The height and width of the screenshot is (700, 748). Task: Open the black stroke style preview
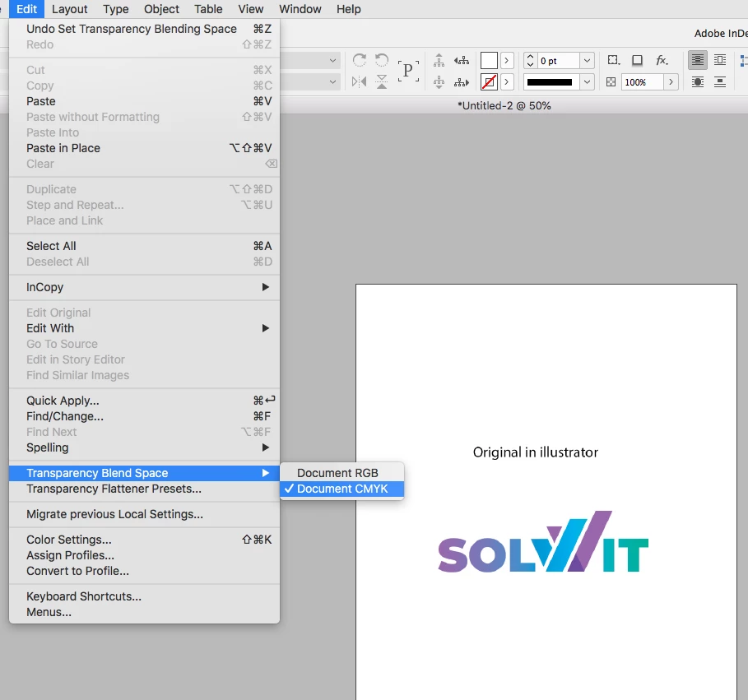pyautogui.click(x=550, y=82)
